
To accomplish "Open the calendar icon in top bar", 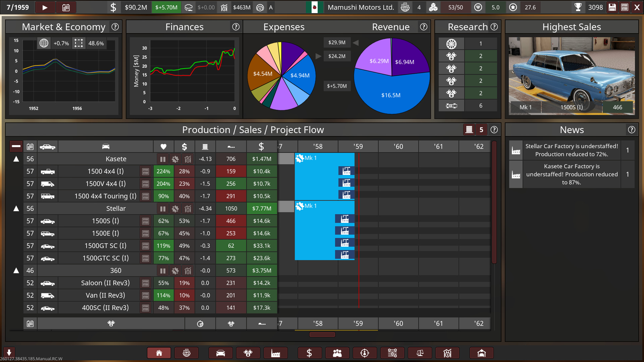I will (x=66, y=7).
